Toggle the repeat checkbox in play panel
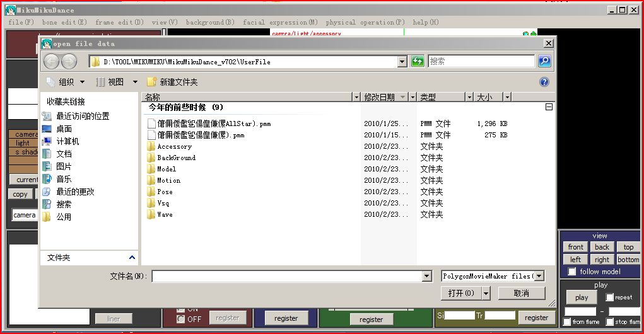Viewport: 644px width, 334px height. click(x=609, y=297)
